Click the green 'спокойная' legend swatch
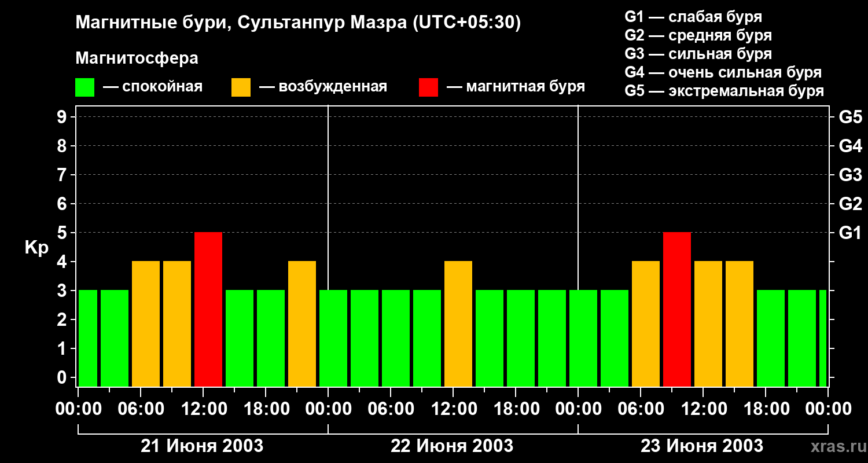This screenshot has width=868, height=463. click(84, 87)
